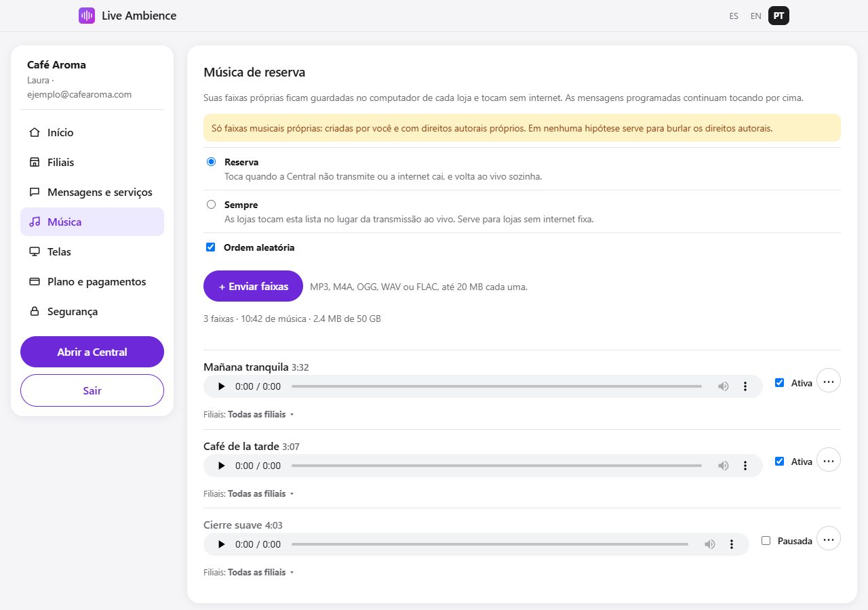The width and height of the screenshot is (868, 610).
Task: Enable the paused Cierre suave track checkbox
Action: pyautogui.click(x=766, y=540)
